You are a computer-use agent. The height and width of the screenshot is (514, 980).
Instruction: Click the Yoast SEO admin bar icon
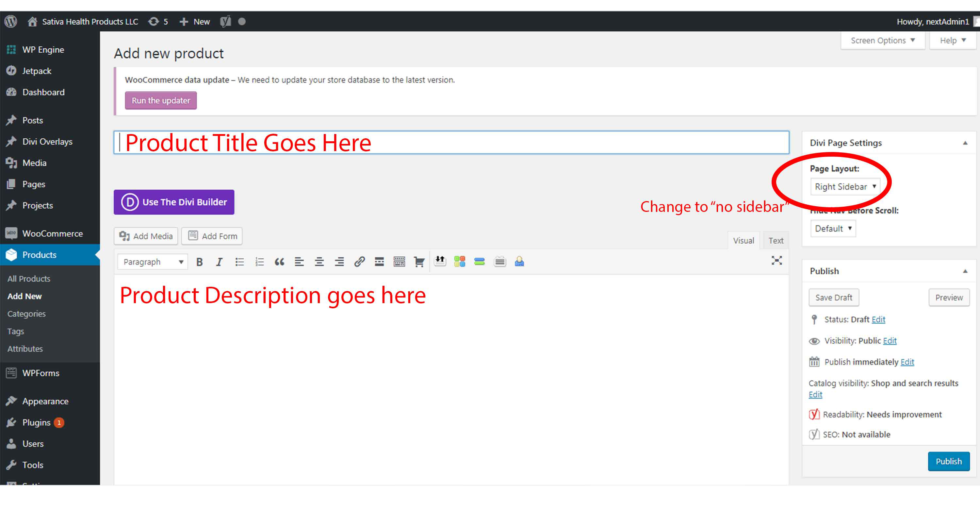(226, 21)
